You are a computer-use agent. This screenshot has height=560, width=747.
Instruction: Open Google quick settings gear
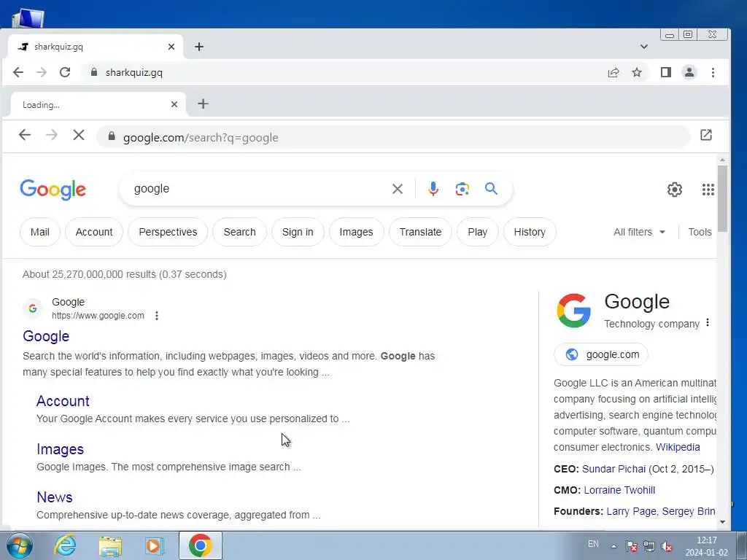[x=675, y=190]
